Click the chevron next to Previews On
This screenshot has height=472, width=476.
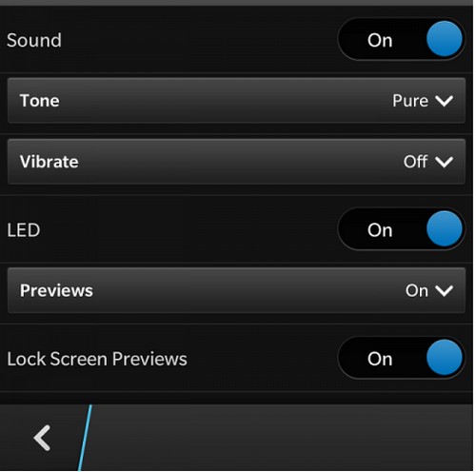(x=444, y=291)
